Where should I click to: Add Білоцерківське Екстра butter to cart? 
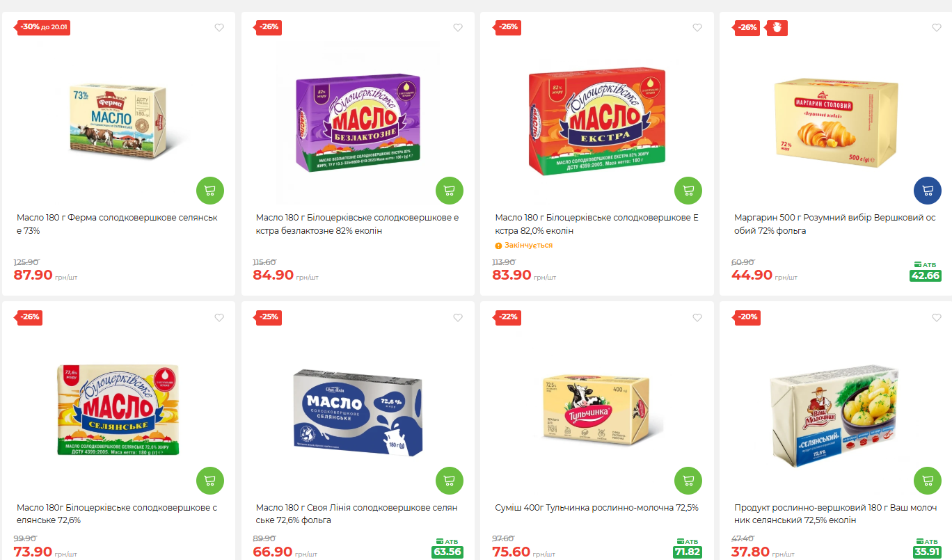tap(688, 191)
